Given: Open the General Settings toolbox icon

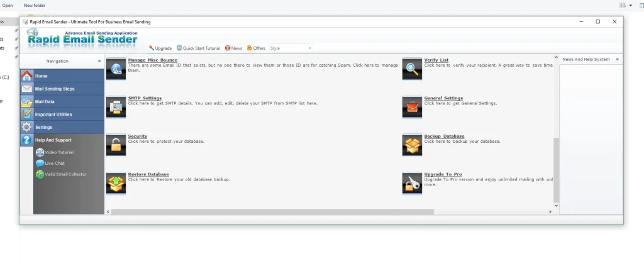Looking at the screenshot, I should tap(412, 107).
